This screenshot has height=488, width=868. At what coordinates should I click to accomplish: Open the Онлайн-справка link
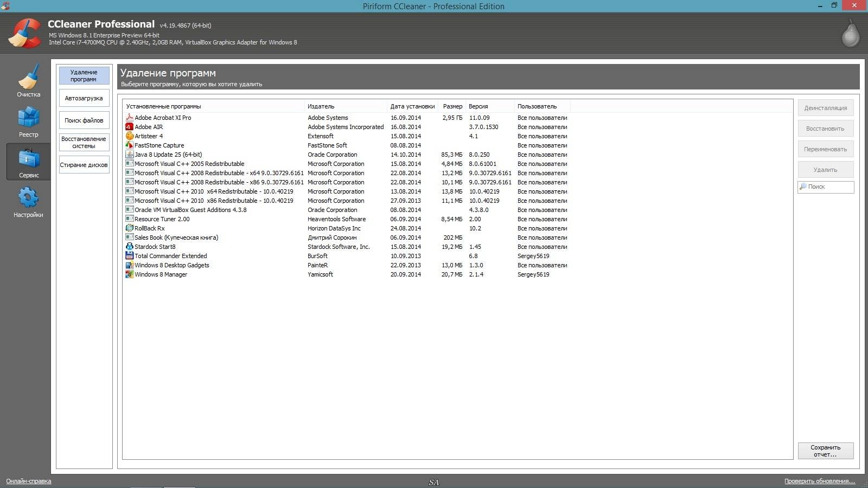coord(29,481)
